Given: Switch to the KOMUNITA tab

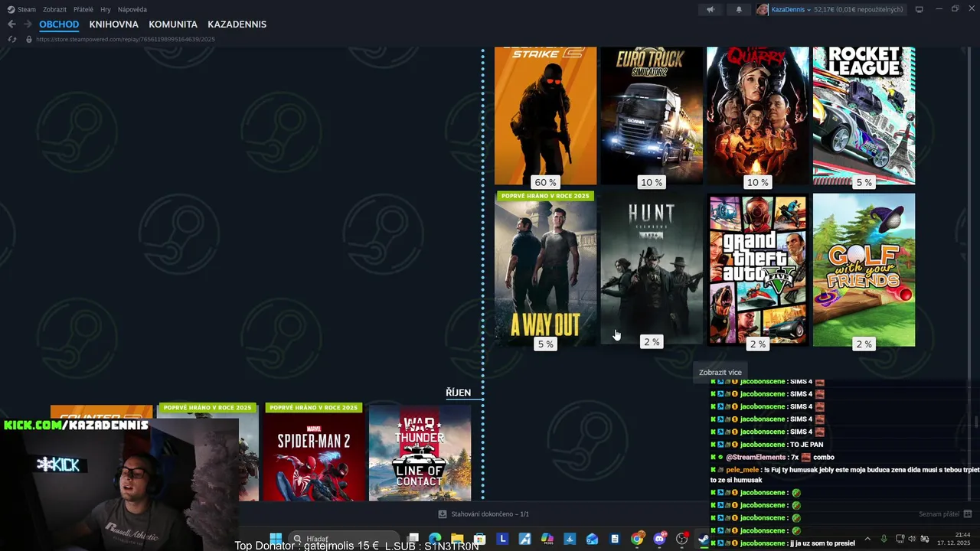Looking at the screenshot, I should coord(173,24).
